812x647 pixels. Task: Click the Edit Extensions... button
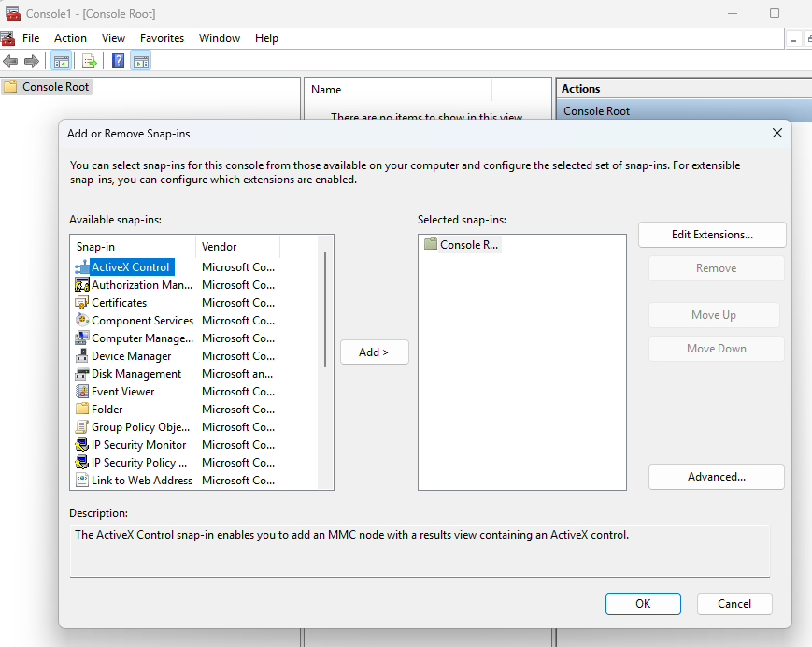click(712, 235)
